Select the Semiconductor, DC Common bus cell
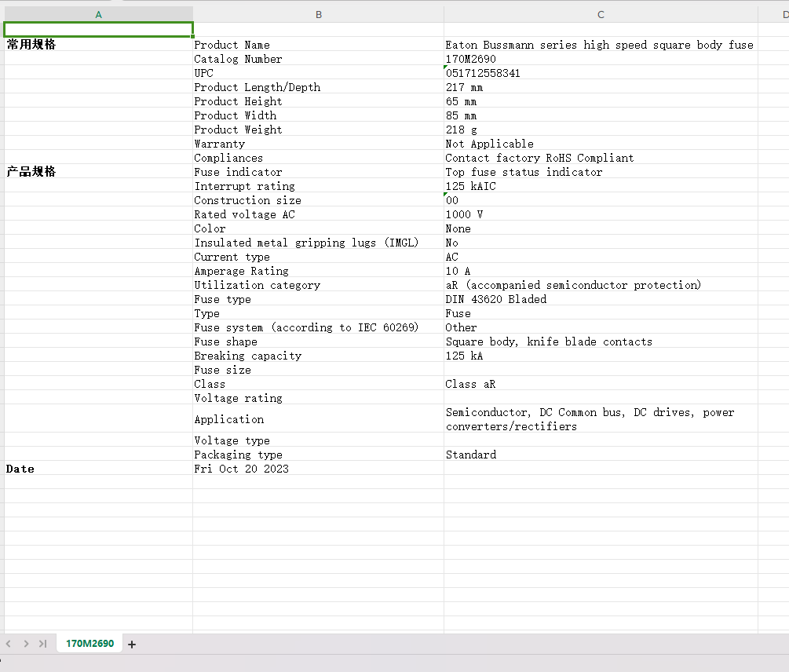 (x=601, y=419)
